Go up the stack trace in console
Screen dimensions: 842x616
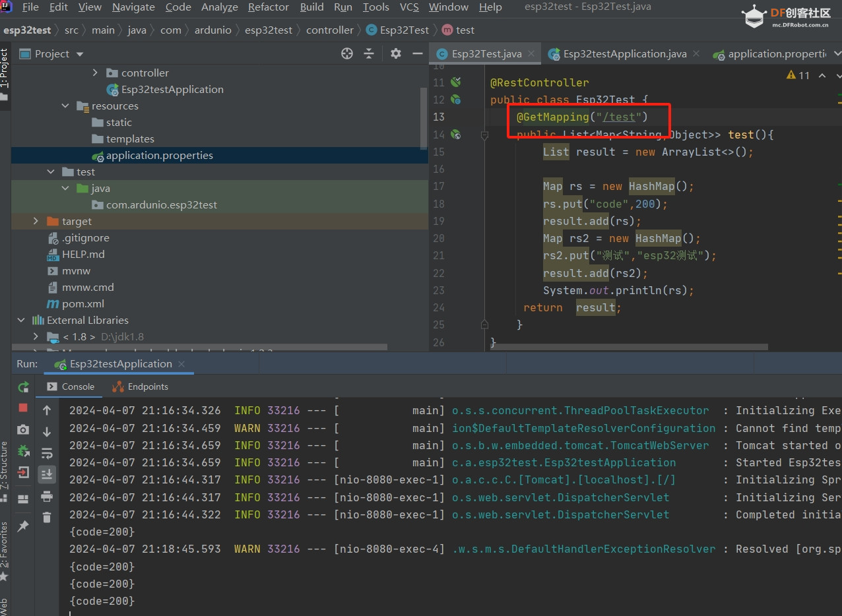point(47,410)
